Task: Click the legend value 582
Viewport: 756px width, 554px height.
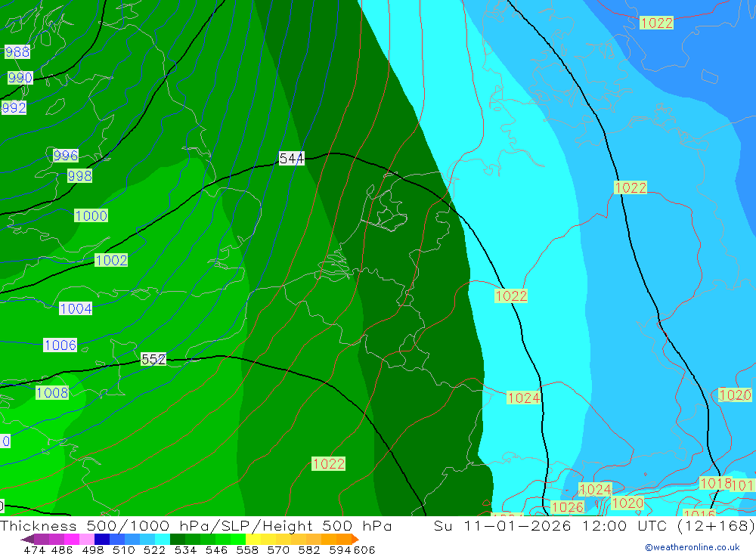Action: point(308,549)
